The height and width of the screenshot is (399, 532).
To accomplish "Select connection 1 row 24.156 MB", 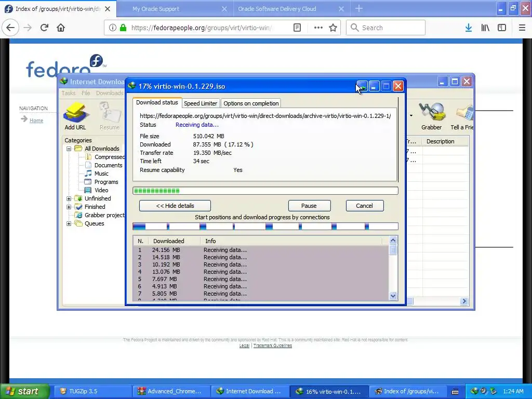I will [261, 250].
